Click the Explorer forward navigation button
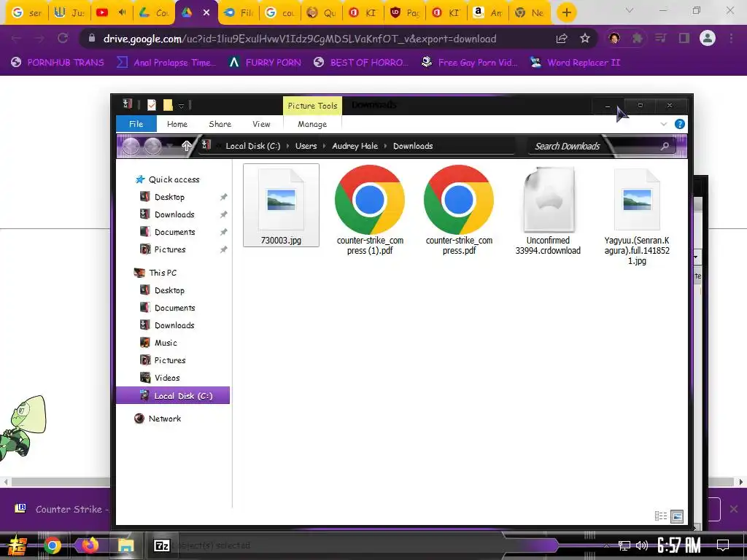Screen dimensions: 747x560 pyautogui.click(x=153, y=146)
